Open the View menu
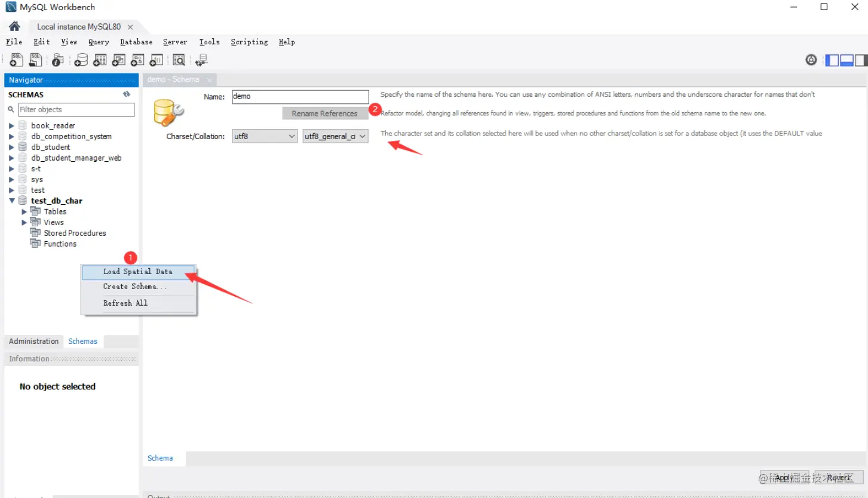Screen dimensions: 868x498 tap(69, 42)
